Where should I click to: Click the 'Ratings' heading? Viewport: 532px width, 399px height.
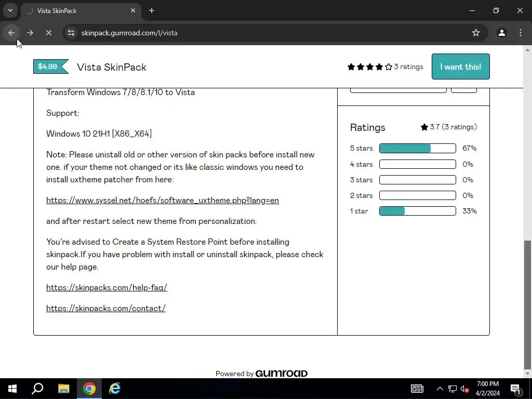pyautogui.click(x=367, y=128)
